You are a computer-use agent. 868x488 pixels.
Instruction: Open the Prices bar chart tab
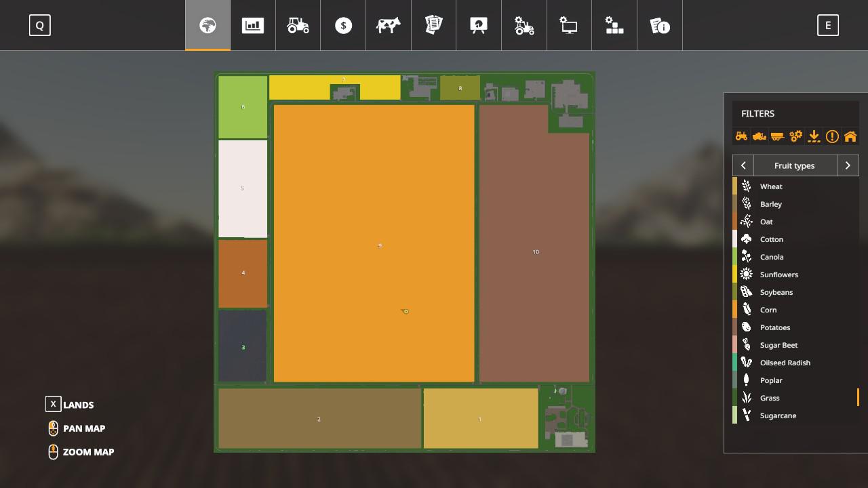coord(253,26)
